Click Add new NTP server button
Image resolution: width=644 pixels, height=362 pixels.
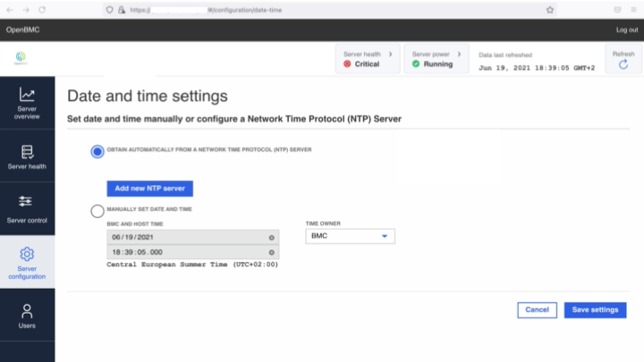150,189
